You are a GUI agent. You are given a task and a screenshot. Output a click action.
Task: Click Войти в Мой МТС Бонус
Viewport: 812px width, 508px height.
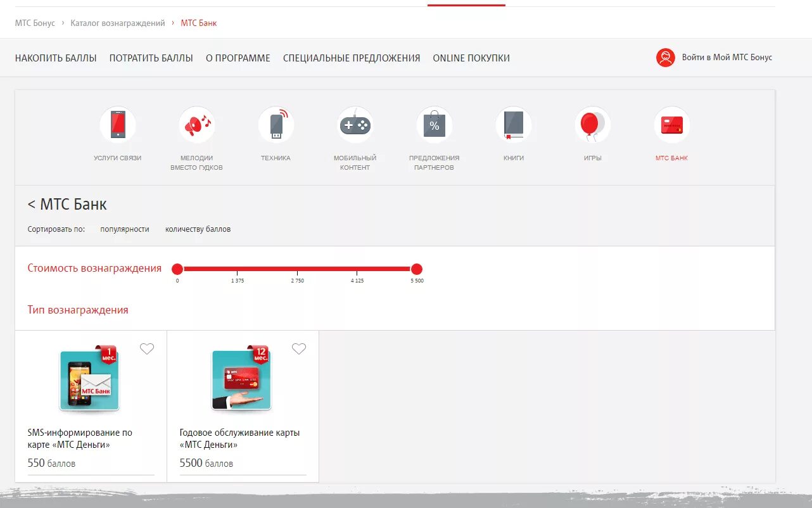pos(727,58)
